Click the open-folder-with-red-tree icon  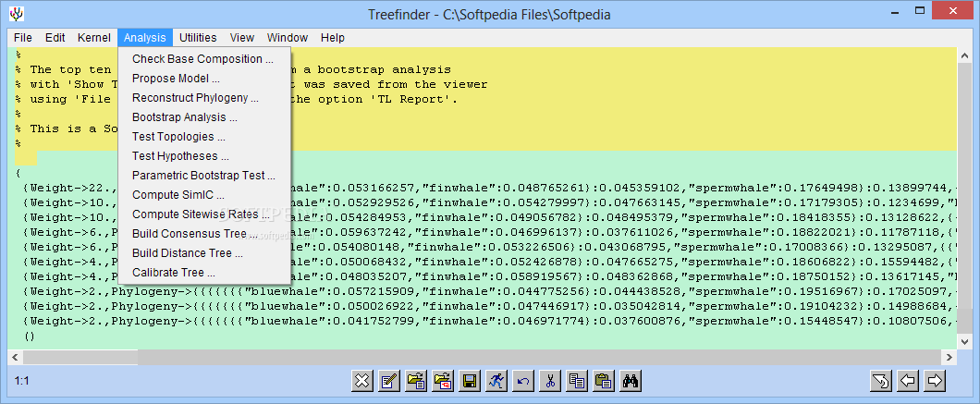click(x=443, y=380)
